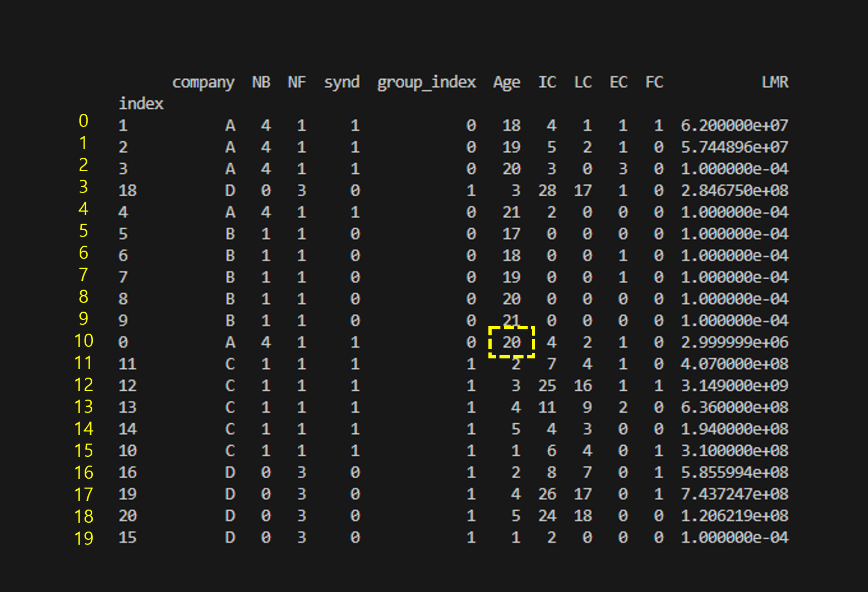868x592 pixels.
Task: Click index label 18 in the index column
Action: click(127, 190)
